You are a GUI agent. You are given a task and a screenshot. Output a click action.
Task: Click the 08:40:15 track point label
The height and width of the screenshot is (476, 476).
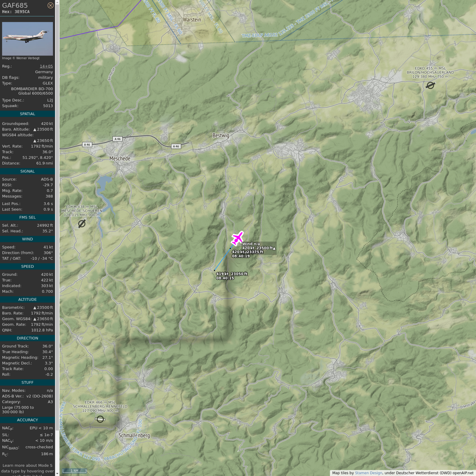225,278
